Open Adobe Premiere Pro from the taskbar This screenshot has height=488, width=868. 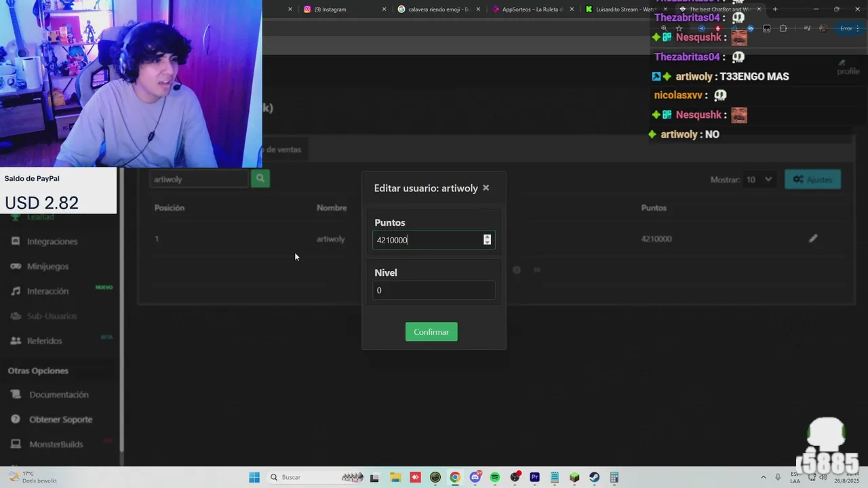534,477
